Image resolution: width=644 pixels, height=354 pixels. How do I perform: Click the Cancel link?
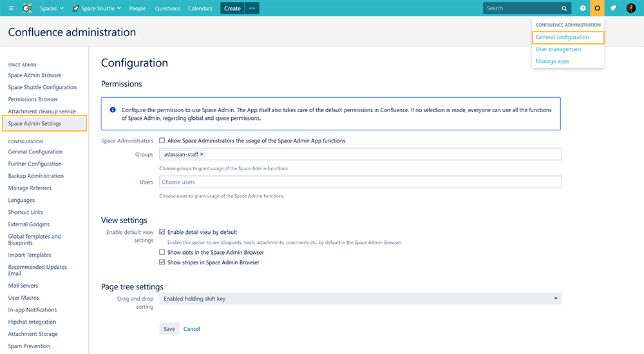click(192, 329)
